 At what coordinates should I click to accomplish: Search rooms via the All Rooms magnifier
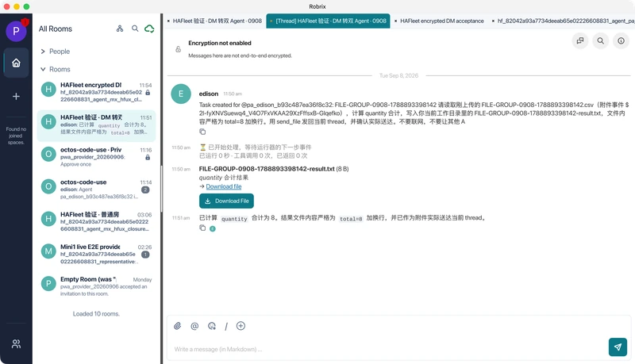[135, 29]
